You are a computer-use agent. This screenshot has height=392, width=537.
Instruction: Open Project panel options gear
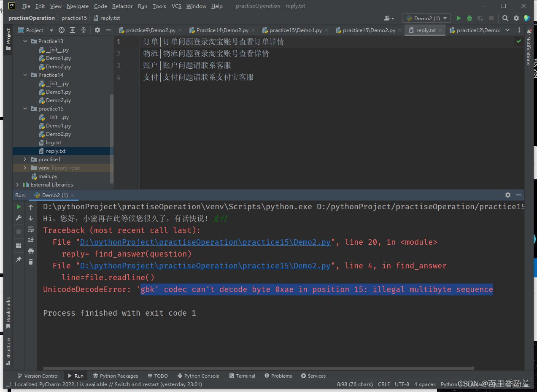point(97,30)
